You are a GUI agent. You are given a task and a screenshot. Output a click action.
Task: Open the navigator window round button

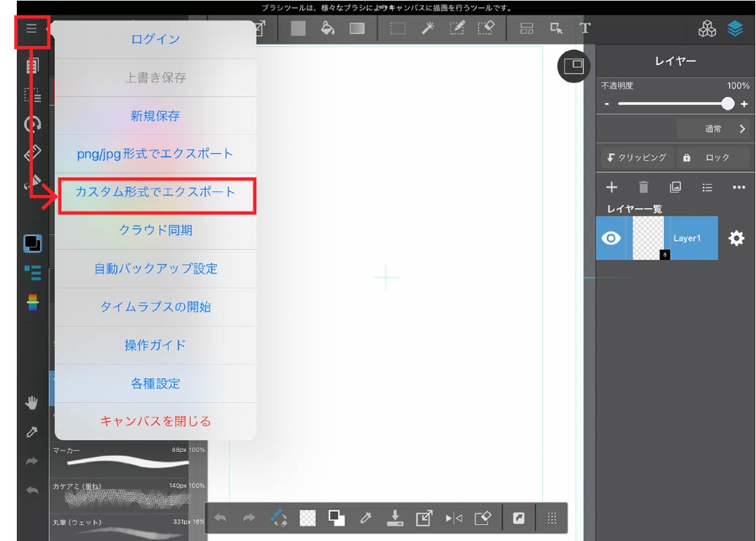pyautogui.click(x=573, y=66)
